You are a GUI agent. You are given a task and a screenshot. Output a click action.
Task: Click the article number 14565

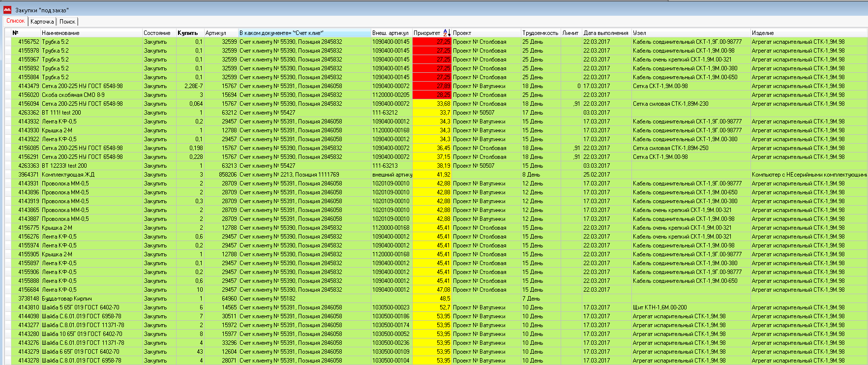[229, 307]
